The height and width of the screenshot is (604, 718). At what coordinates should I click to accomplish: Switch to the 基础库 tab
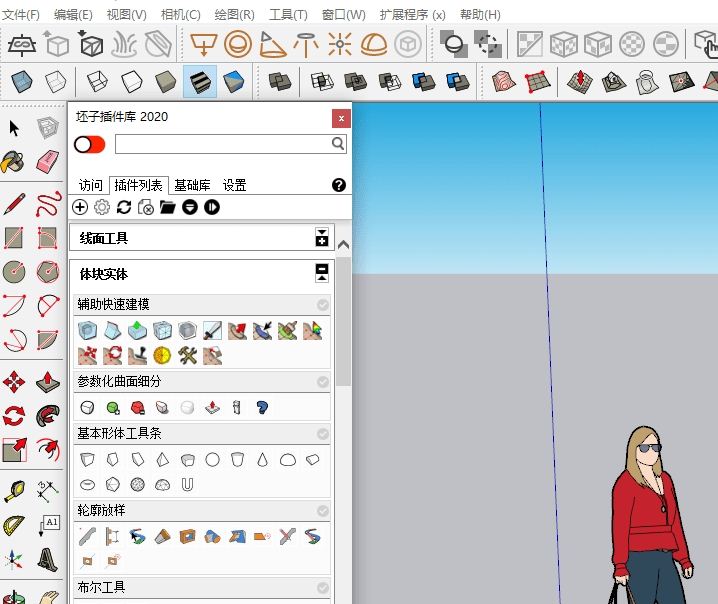192,185
